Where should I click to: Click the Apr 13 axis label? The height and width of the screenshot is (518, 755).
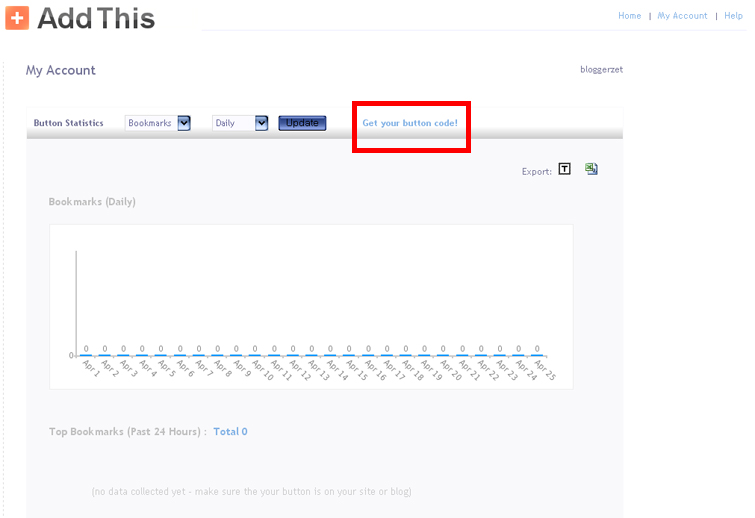tap(318, 370)
